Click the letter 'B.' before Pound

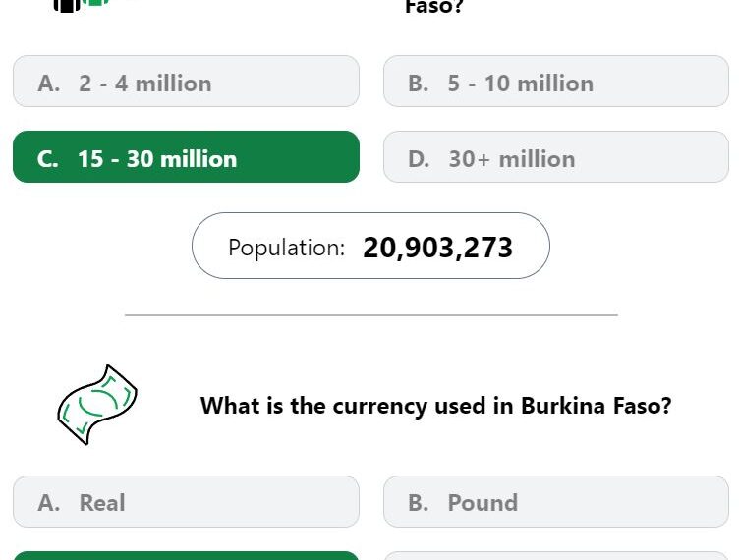pyautogui.click(x=419, y=503)
